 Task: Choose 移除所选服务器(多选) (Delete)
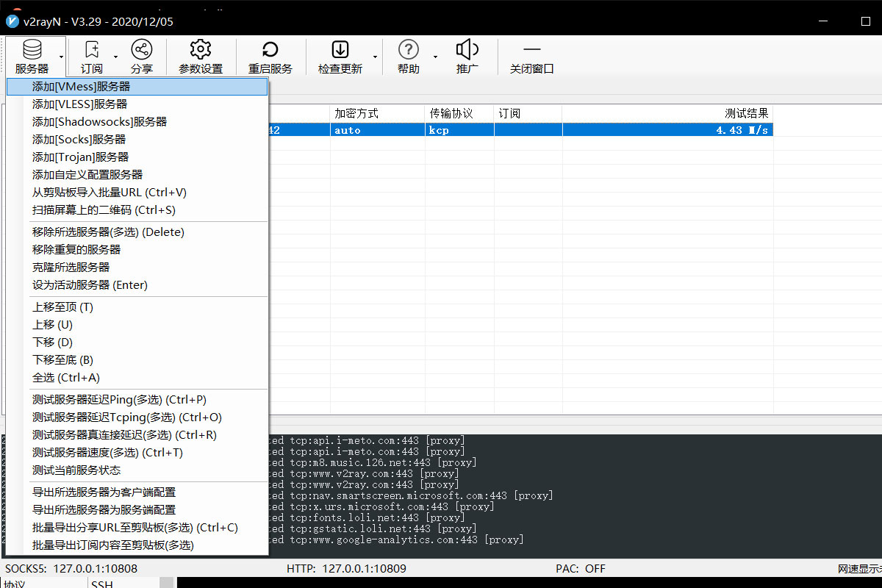coord(137,232)
